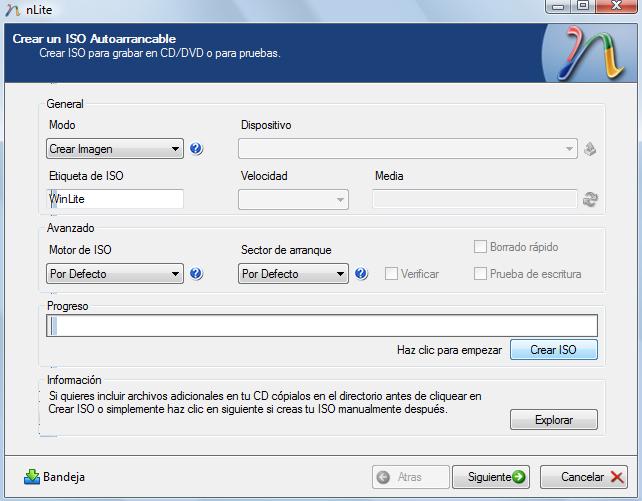Image resolution: width=642 pixels, height=501 pixels.
Task: Expand the Dispositivo dropdown list
Action: (407, 149)
